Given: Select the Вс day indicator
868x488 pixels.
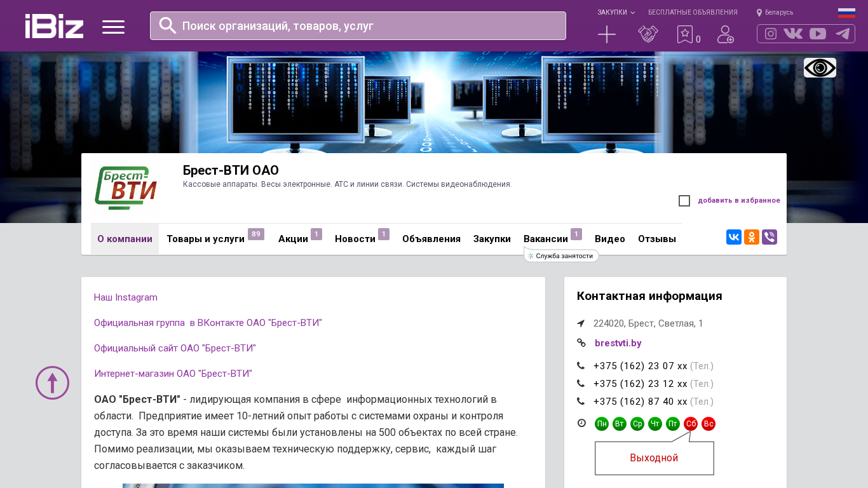Looking at the screenshot, I should tap(709, 424).
